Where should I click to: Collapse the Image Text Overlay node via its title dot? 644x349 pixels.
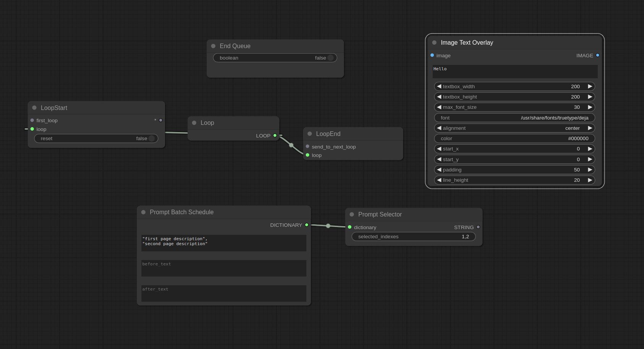coord(434,43)
